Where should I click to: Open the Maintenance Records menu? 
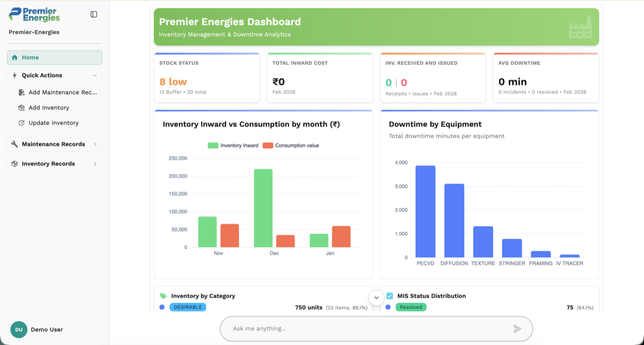pos(55,144)
